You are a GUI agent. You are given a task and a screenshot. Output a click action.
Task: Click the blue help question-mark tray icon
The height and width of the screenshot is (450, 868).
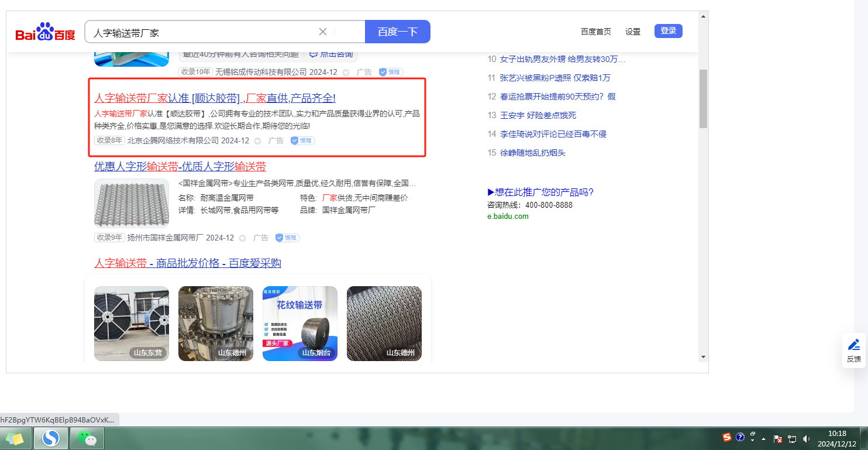[x=740, y=437]
